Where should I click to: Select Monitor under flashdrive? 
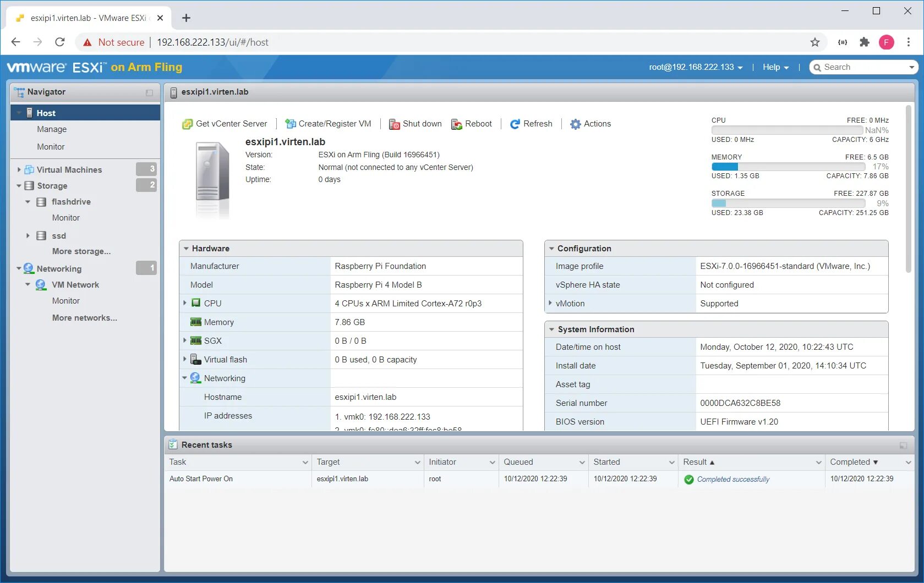click(x=66, y=218)
